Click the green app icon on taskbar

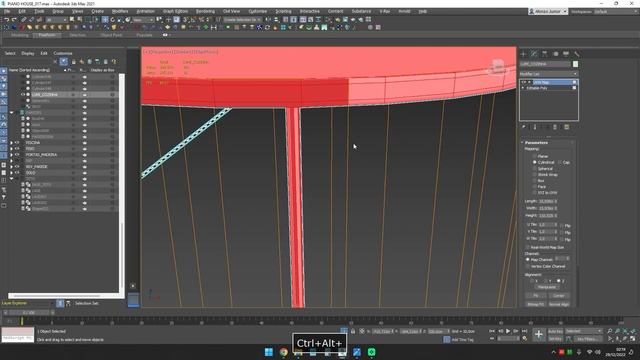click(371, 352)
